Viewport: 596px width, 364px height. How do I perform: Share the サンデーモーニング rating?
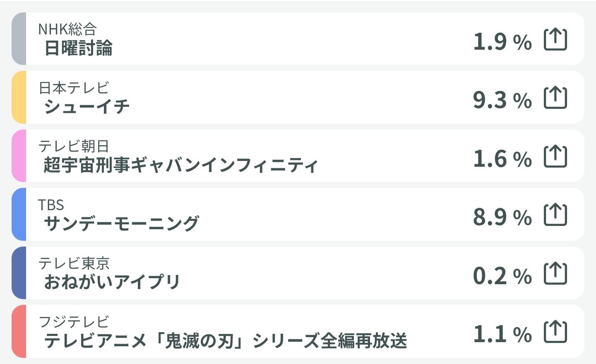click(555, 215)
